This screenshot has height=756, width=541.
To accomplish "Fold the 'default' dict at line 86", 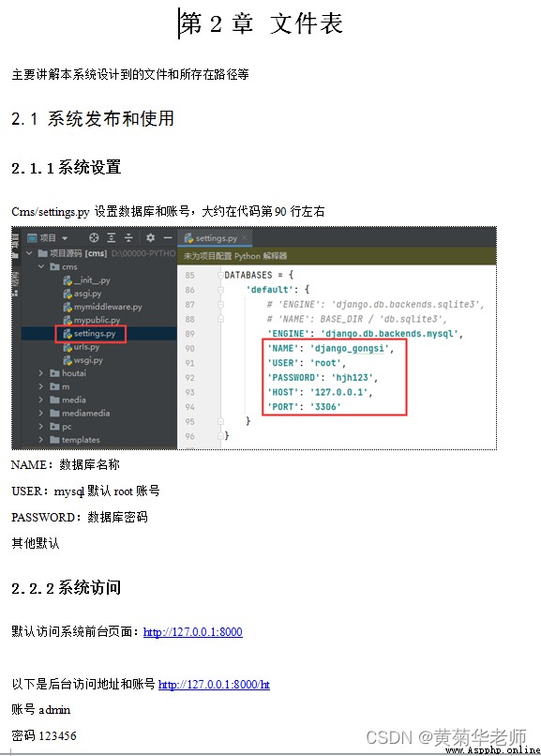I will pos(220,290).
